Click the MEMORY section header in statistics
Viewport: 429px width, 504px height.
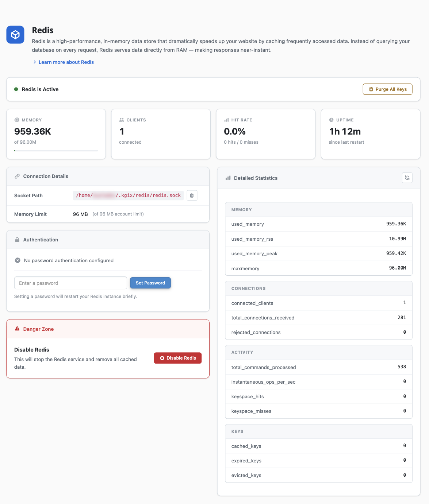pos(319,210)
